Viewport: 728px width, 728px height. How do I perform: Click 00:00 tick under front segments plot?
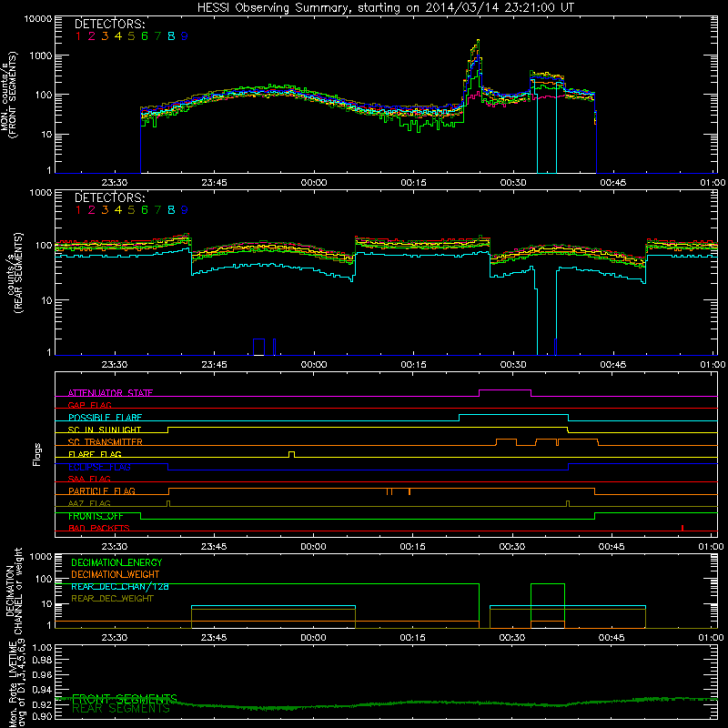314,183
